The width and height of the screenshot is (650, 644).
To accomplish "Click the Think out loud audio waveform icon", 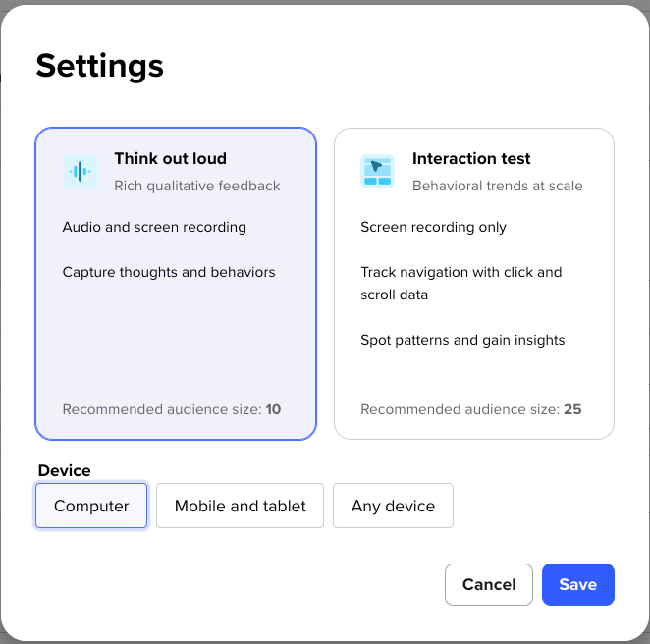I will click(x=80, y=171).
